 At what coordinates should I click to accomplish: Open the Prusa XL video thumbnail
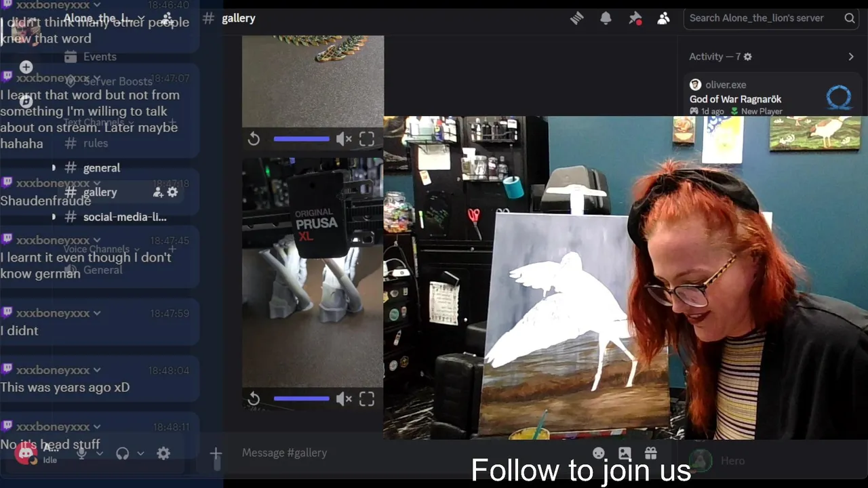(x=313, y=272)
